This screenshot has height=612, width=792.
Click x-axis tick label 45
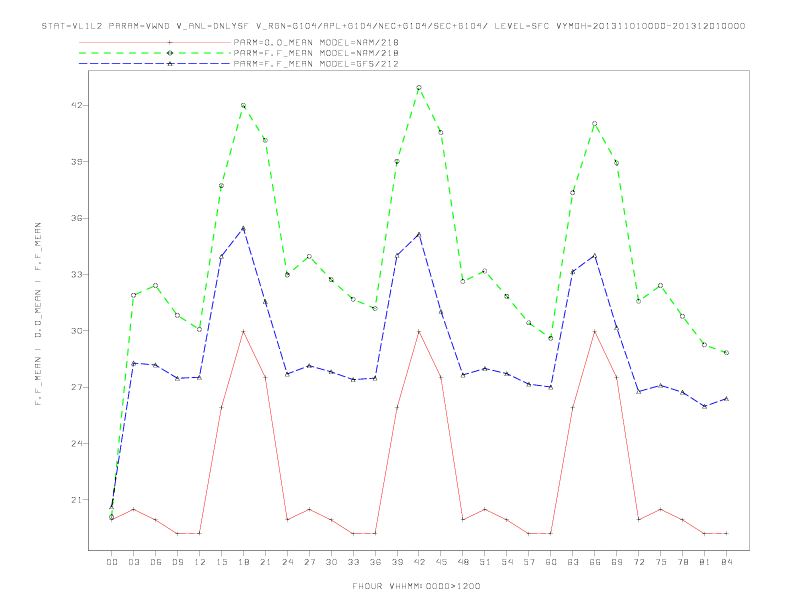point(441,562)
